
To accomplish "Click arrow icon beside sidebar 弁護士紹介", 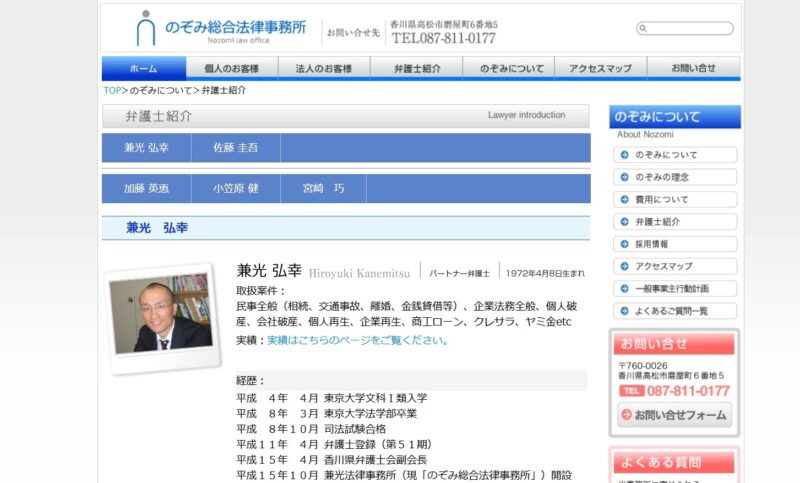I will (624, 222).
